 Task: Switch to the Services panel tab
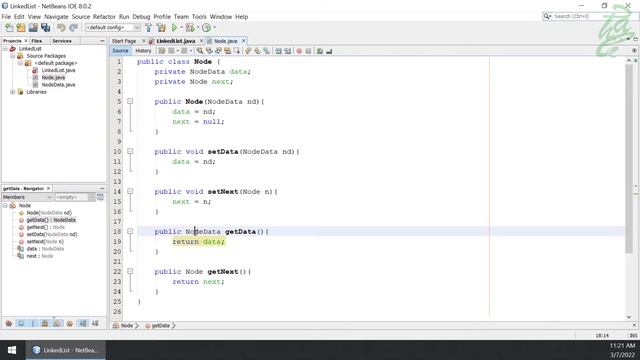tap(62, 41)
